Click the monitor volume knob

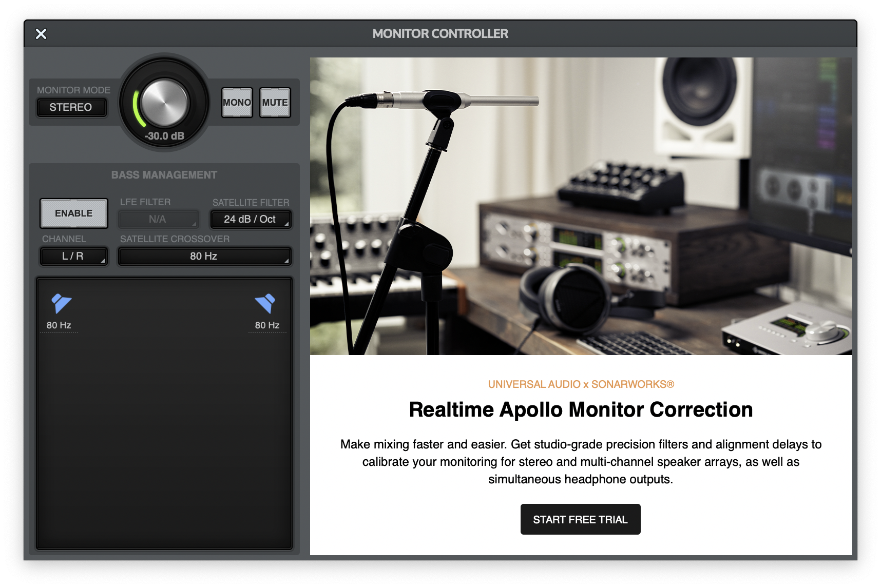pyautogui.click(x=164, y=103)
